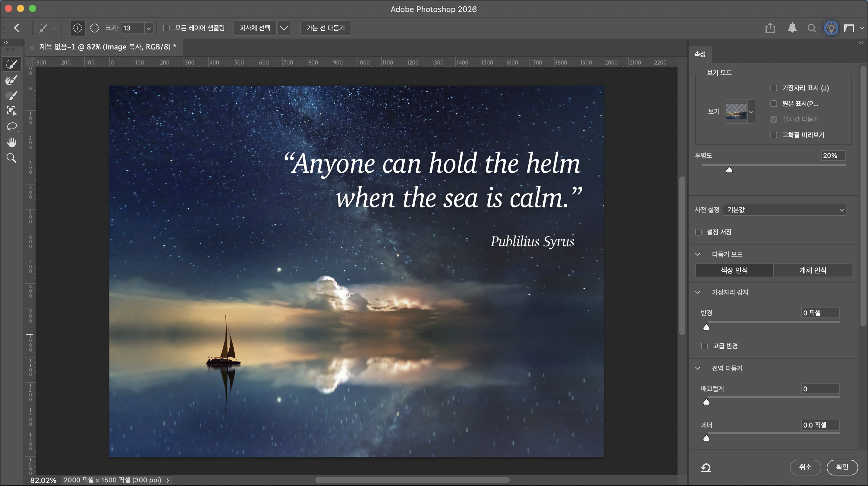Open the workspace switcher icon
Screen dimensions: 868x486
coord(849,28)
